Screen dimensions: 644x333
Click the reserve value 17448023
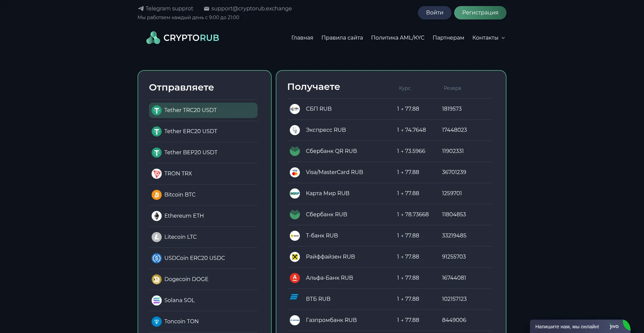click(x=454, y=130)
